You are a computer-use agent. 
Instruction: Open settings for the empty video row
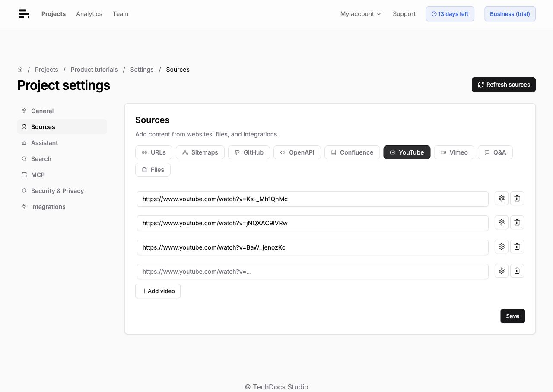502,271
